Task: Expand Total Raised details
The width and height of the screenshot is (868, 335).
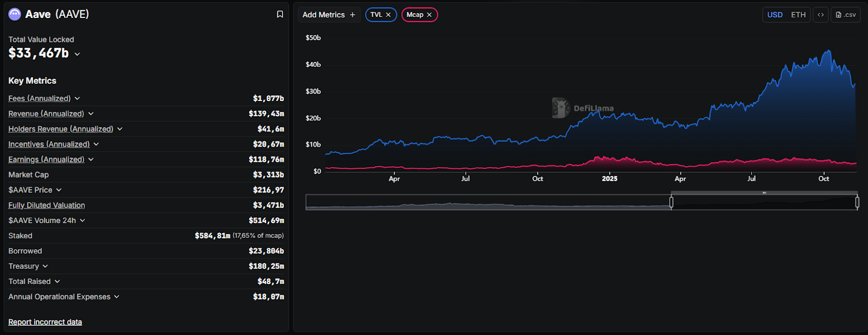Action: tap(57, 281)
